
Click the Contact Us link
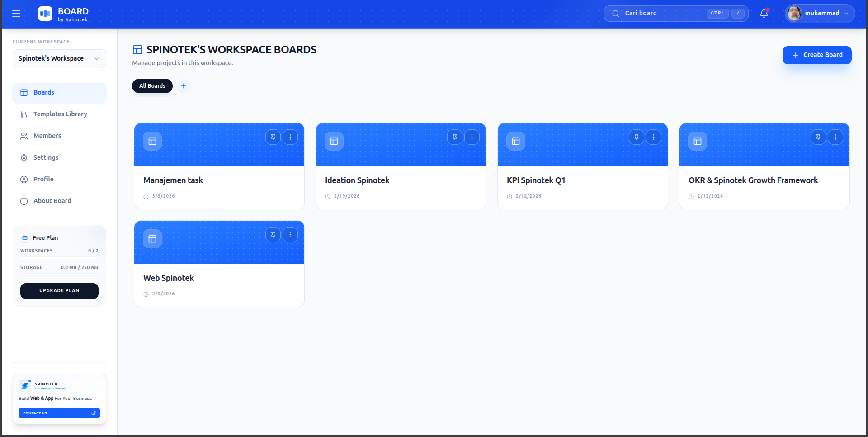pyautogui.click(x=59, y=413)
